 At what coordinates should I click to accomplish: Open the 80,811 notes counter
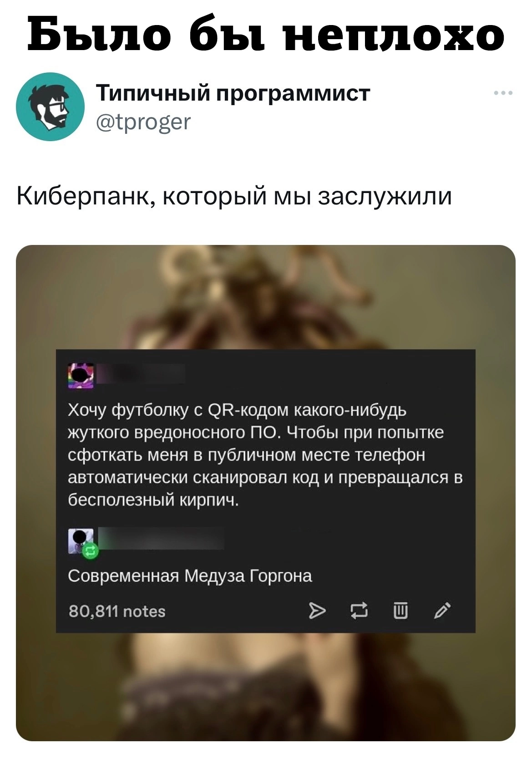pyautogui.click(x=117, y=611)
